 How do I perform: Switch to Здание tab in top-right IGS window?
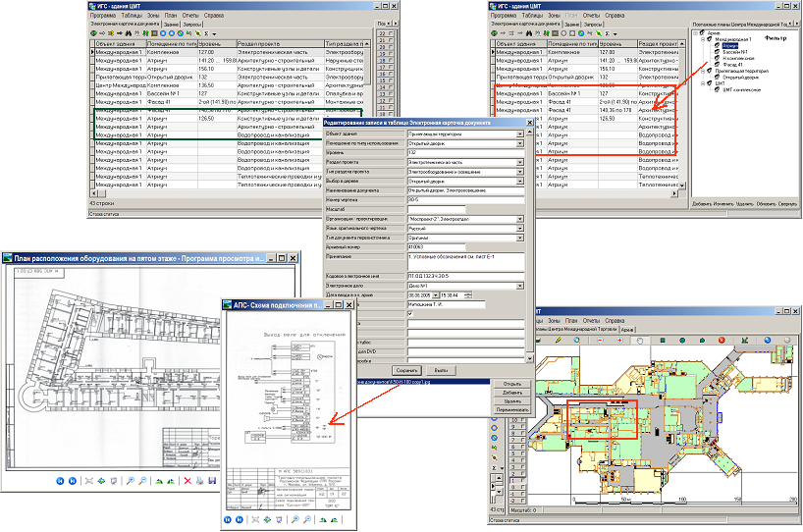571,25
